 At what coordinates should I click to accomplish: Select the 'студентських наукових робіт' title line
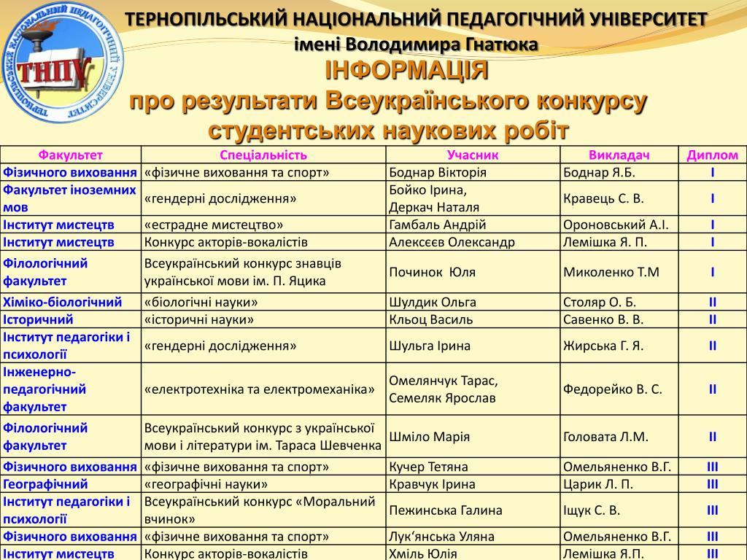point(388,130)
